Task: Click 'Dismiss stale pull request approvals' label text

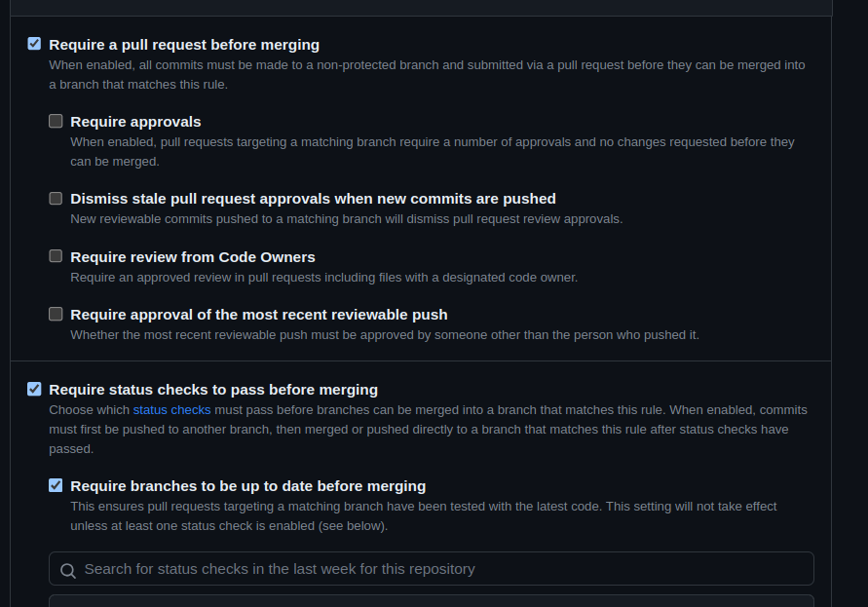Action: tap(313, 199)
